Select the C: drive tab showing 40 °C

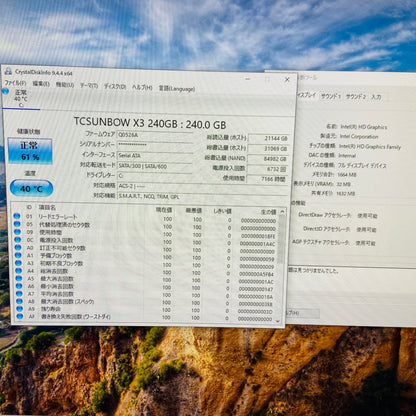[x=20, y=99]
